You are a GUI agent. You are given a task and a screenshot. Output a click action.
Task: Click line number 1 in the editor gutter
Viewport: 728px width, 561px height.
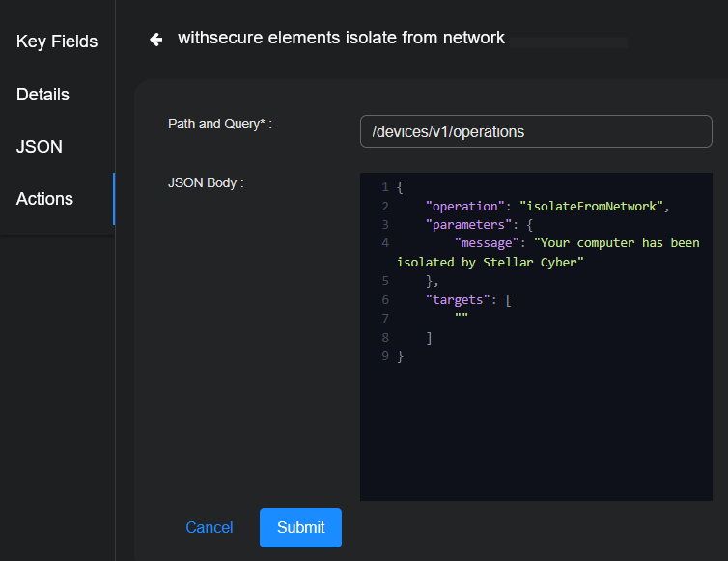point(384,187)
